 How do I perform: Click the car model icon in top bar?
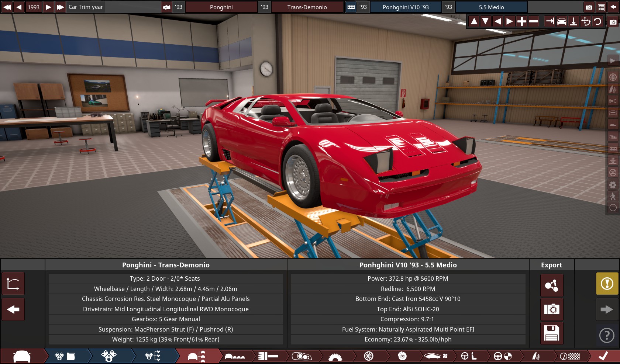pos(167,7)
